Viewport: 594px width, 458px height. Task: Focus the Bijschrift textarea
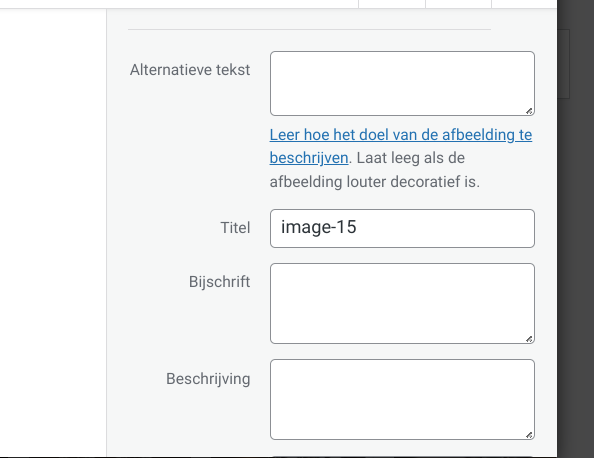coord(402,303)
